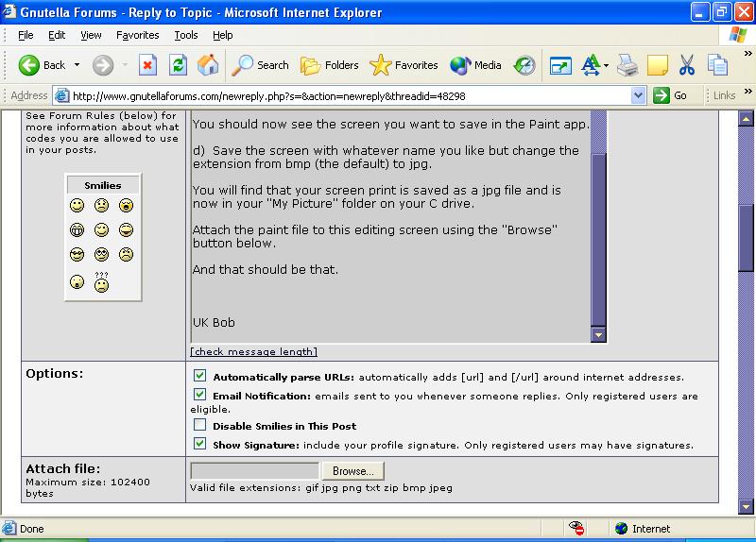
Task: Click the Windows flag logo throbber
Action: (737, 35)
